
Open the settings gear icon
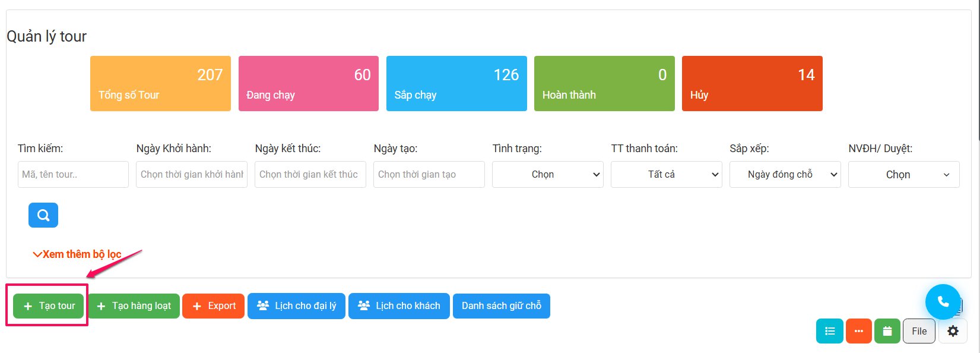click(x=953, y=331)
